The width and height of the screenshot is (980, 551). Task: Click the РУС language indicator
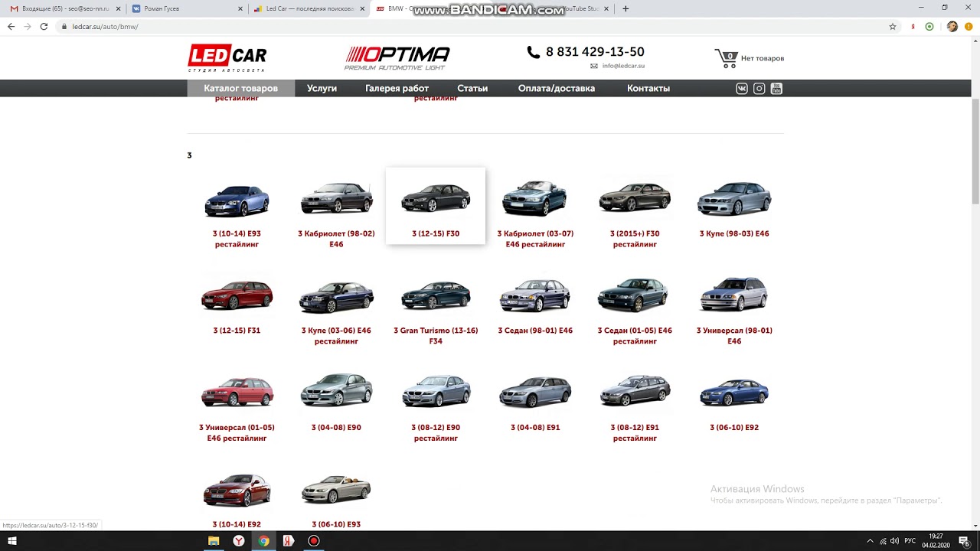[x=910, y=541]
